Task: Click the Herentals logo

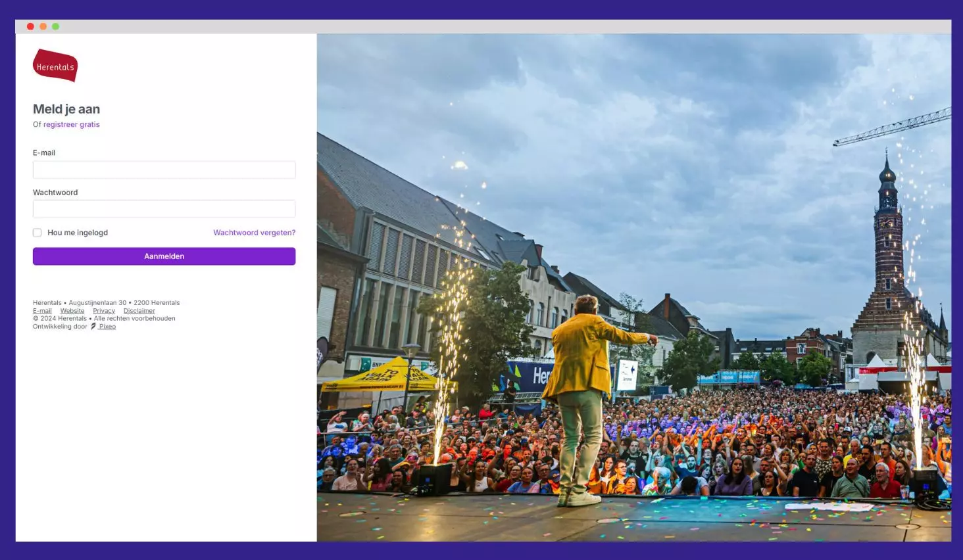Action: point(55,66)
